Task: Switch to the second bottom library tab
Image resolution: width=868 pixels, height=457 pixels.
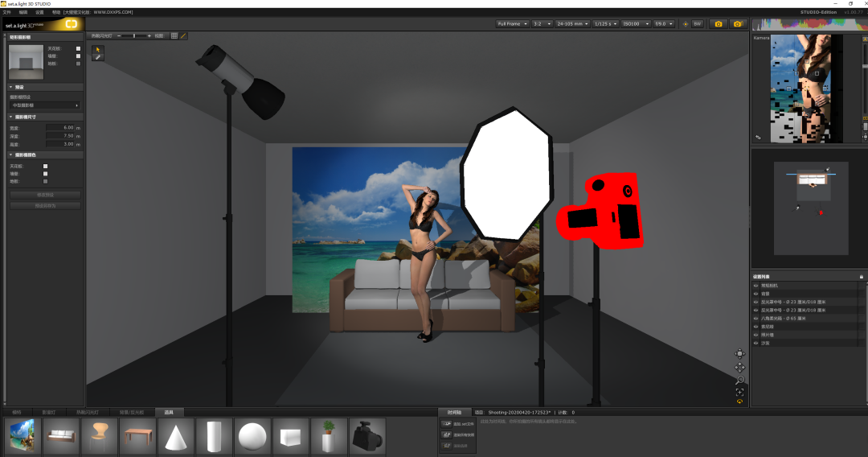Action: click(x=49, y=412)
